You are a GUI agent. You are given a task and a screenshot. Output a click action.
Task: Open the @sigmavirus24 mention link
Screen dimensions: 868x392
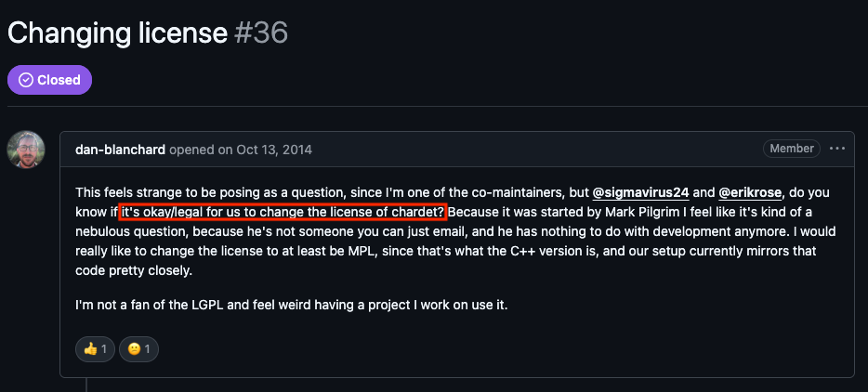640,192
